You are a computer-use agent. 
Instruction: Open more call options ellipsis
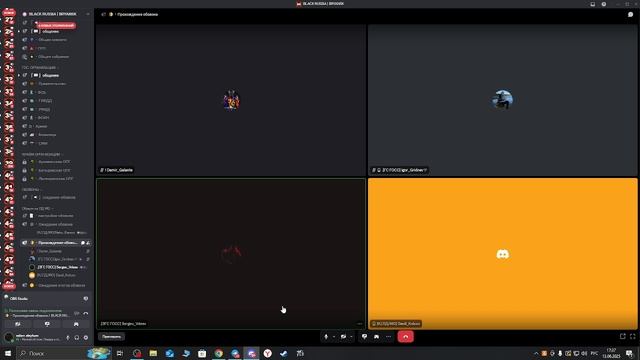pos(388,337)
